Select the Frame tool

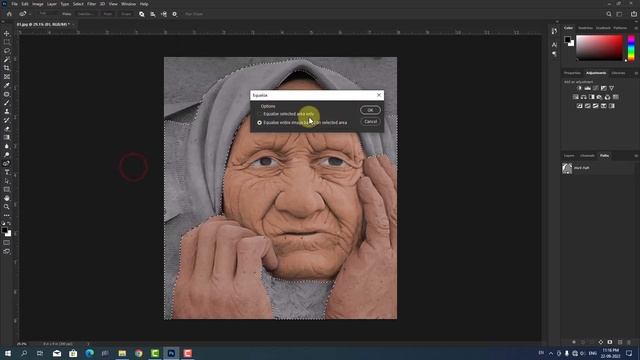tap(7, 77)
